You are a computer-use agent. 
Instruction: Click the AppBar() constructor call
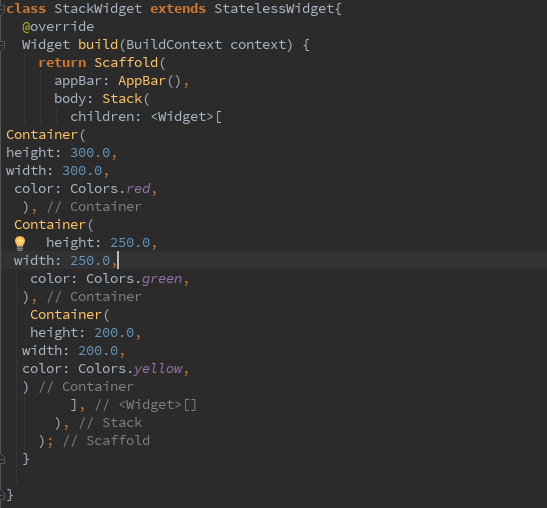(x=149, y=81)
